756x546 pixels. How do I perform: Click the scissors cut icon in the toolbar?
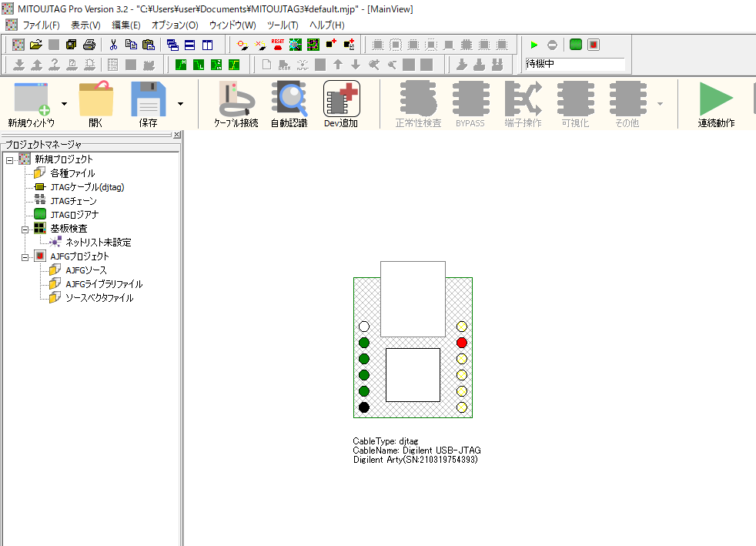point(113,45)
